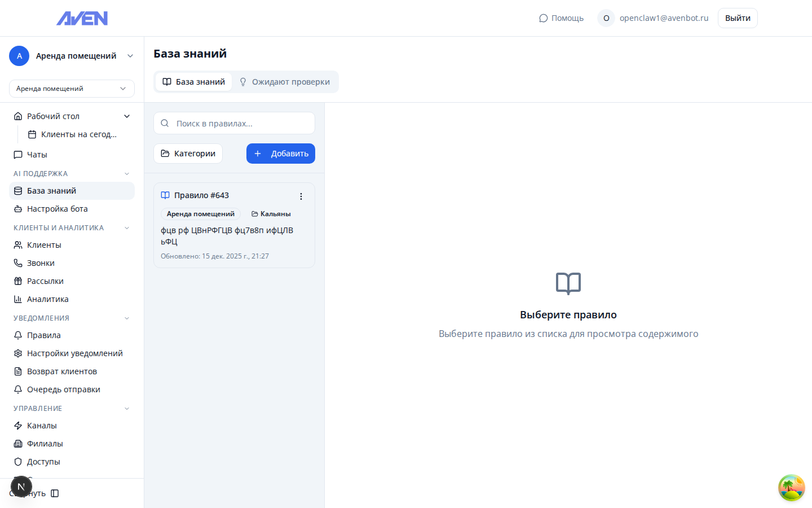The image size is (812, 508).
Task: Collapse the Рабочий стол tree section
Action: pyautogui.click(x=127, y=116)
